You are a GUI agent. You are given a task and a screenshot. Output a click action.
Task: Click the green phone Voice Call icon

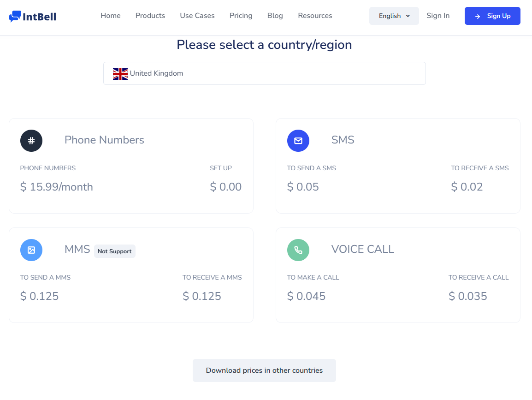click(298, 250)
